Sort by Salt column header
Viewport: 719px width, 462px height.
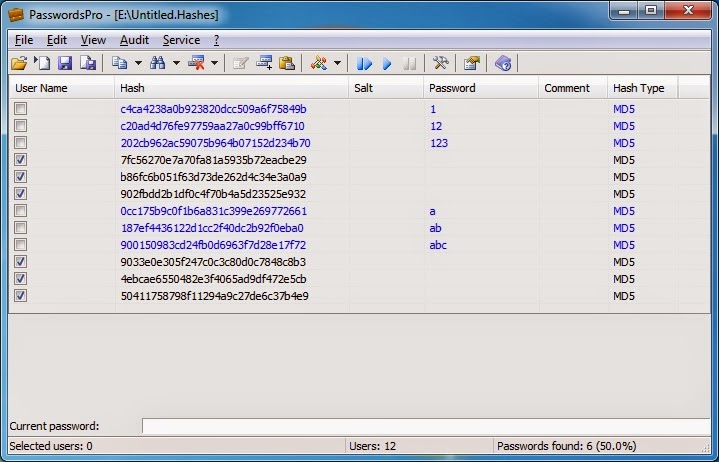[386, 88]
